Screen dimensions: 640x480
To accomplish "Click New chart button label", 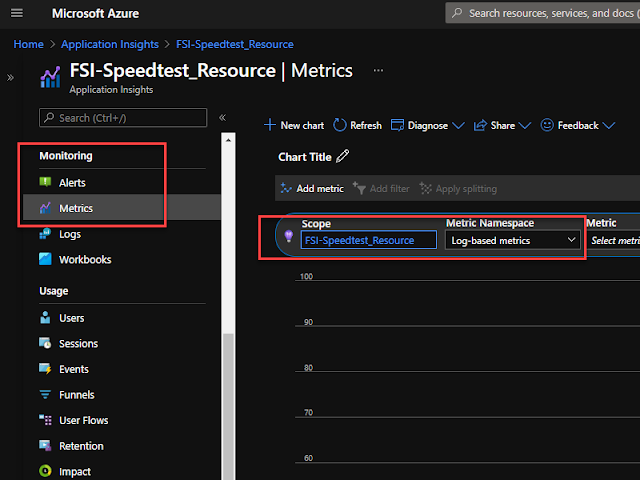I will (x=302, y=125).
